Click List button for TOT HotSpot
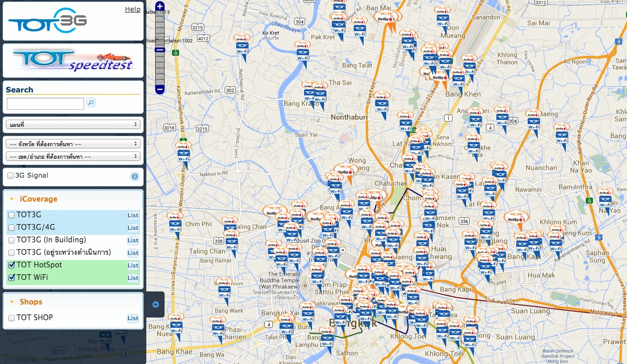627x364 pixels. 133,265
